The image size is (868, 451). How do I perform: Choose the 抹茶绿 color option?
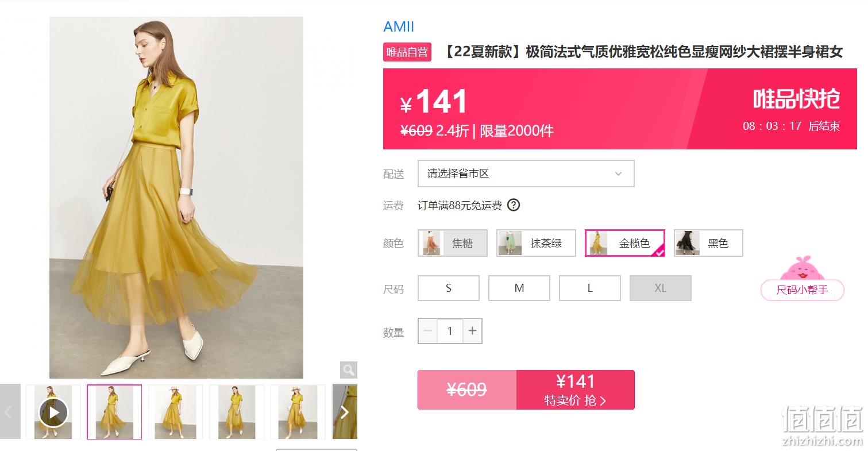(536, 243)
